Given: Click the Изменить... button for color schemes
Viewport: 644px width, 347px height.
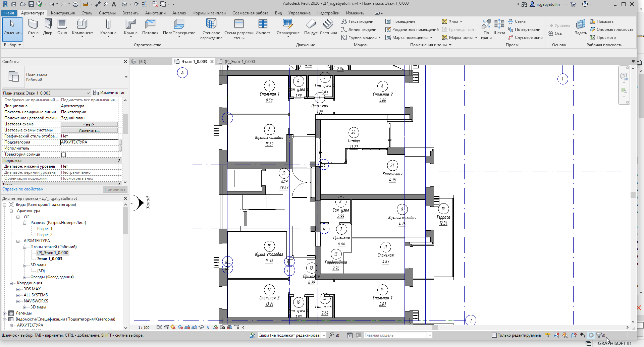Looking at the screenshot, I should (x=89, y=130).
